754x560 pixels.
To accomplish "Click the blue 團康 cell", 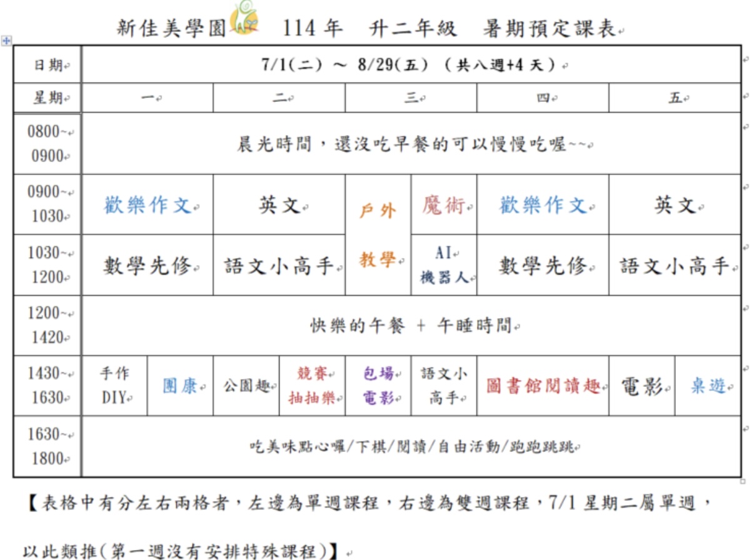I will 180,386.
